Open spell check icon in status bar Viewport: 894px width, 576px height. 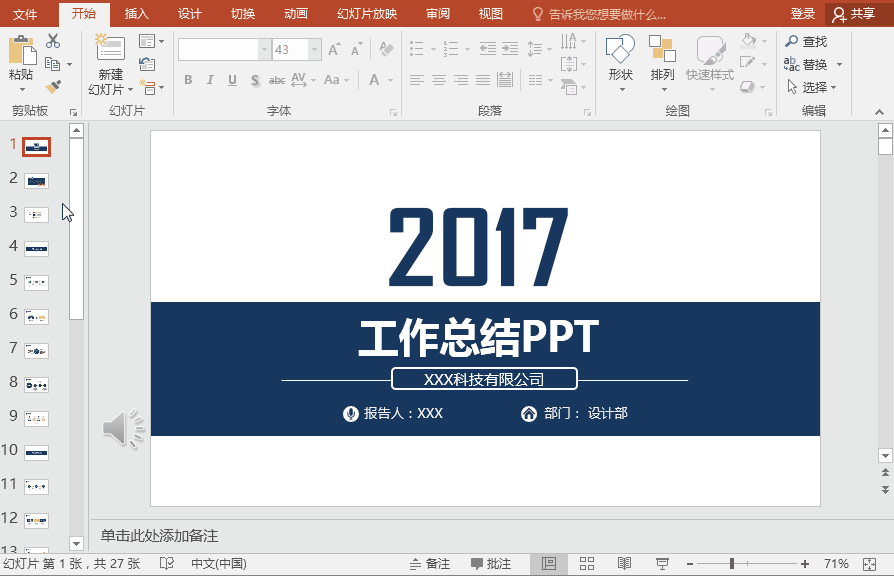point(166,563)
